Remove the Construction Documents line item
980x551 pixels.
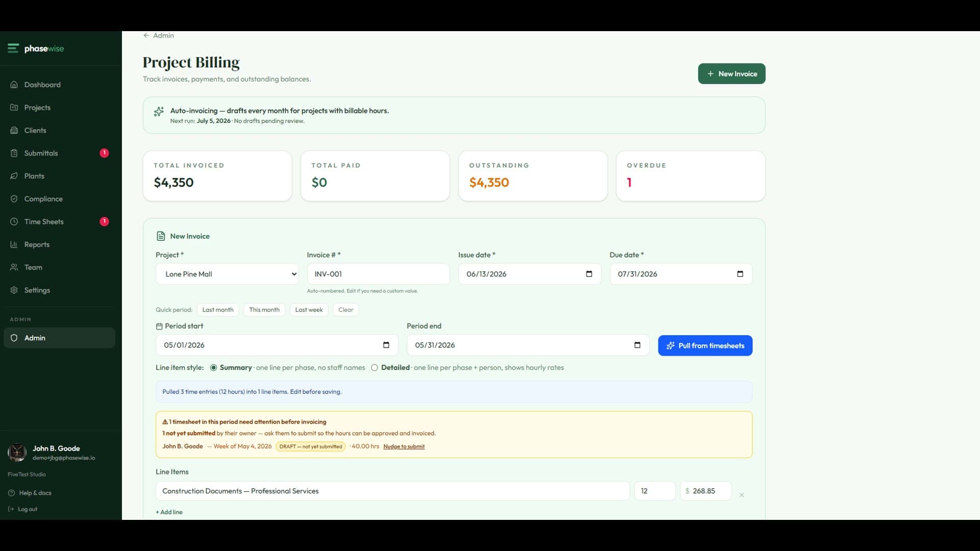(742, 495)
